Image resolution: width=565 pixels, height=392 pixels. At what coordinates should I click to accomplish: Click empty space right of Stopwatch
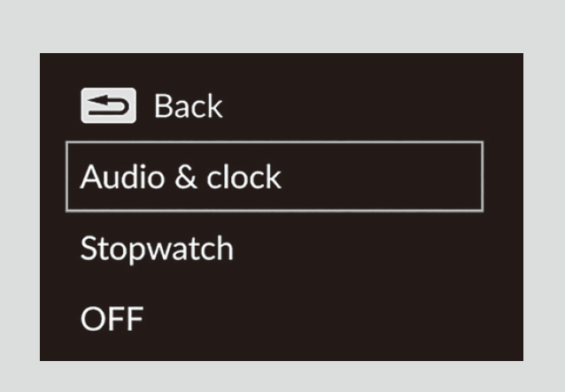pos(372,249)
